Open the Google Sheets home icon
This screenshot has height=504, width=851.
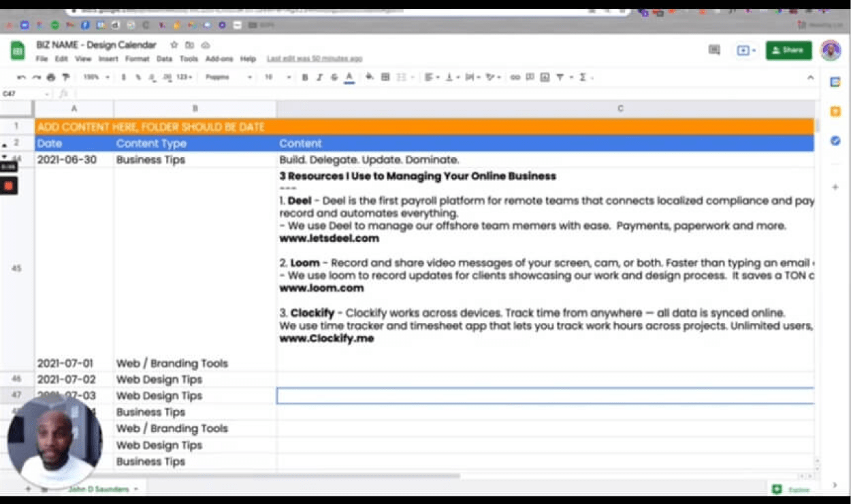click(x=17, y=50)
